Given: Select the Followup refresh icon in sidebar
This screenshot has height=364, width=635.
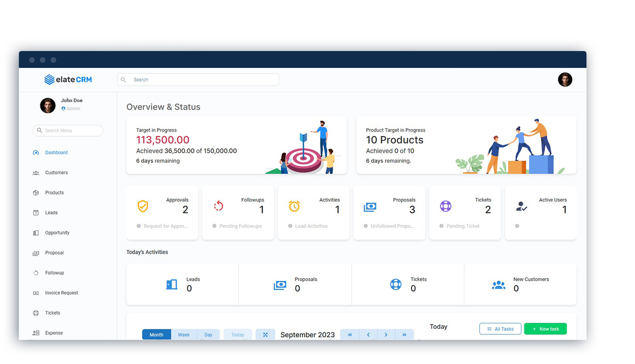Looking at the screenshot, I should pos(36,273).
